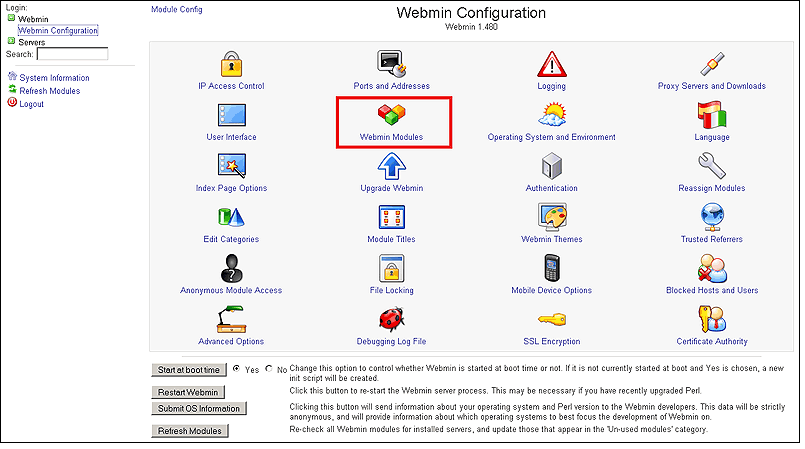This screenshot has height=449, width=805.
Task: Open the SSL Encryption key icon
Action: [x=552, y=320]
